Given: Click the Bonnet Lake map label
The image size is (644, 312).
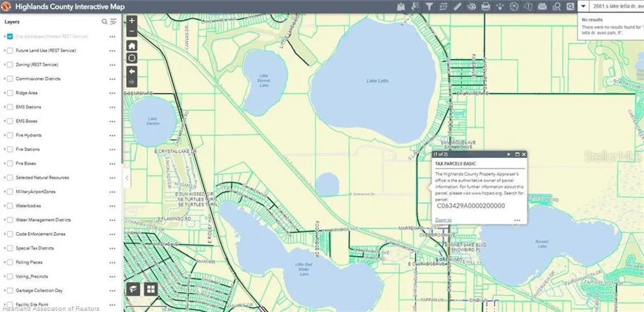Looking at the screenshot, I should tap(542, 244).
